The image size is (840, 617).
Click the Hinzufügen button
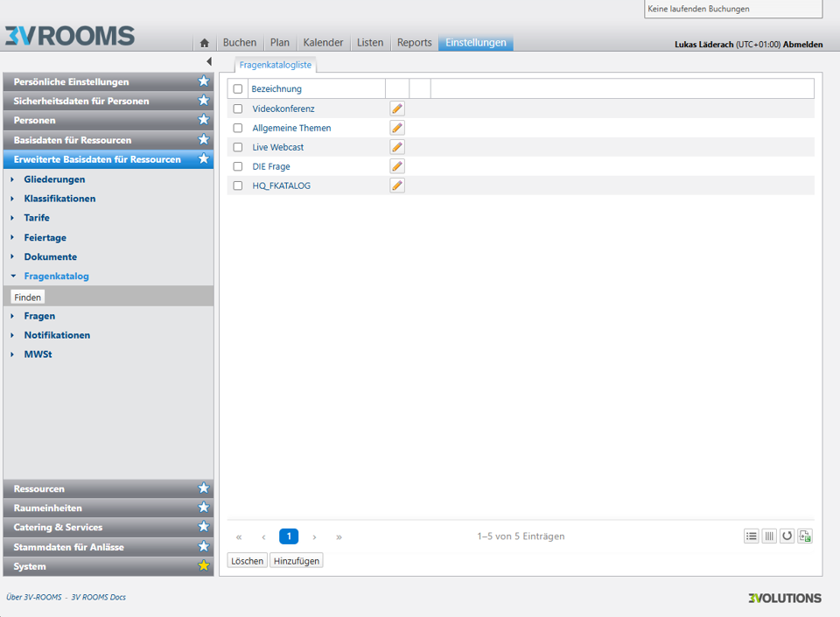296,561
